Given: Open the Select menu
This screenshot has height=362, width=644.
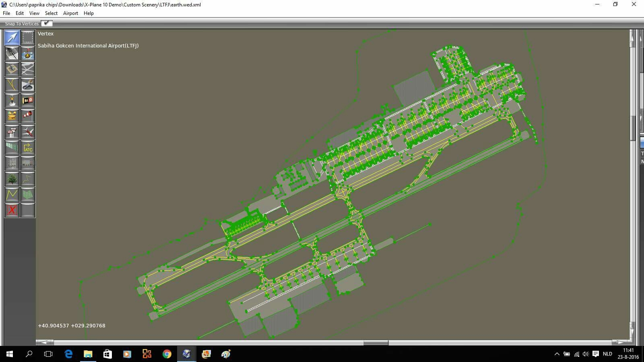Looking at the screenshot, I should click(51, 13).
